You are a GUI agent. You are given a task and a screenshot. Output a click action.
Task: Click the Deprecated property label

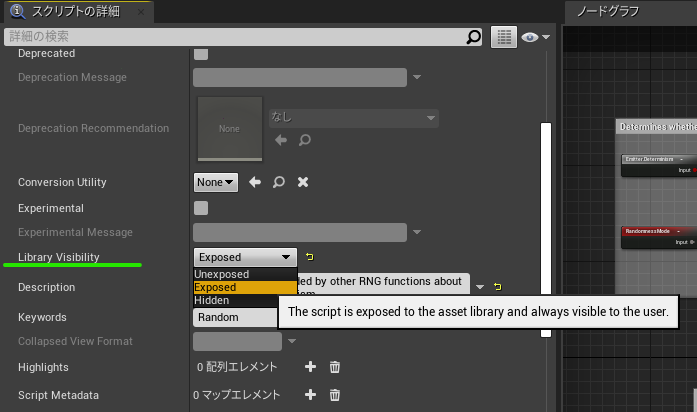47,53
